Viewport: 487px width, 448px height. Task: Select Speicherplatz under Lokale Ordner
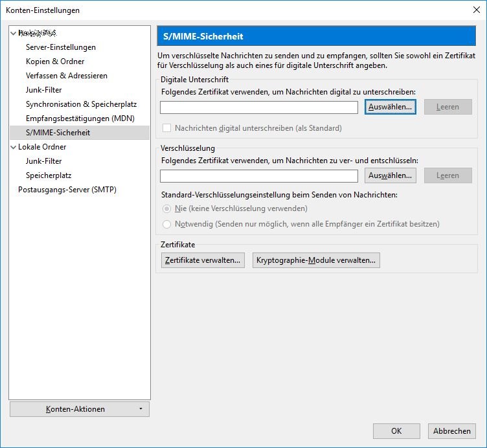pyautogui.click(x=49, y=175)
